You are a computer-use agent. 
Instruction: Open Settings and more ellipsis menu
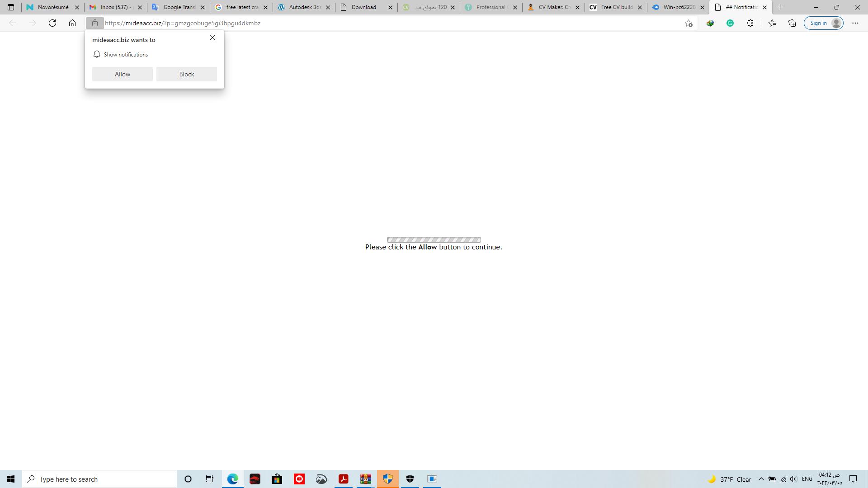pyautogui.click(x=855, y=23)
